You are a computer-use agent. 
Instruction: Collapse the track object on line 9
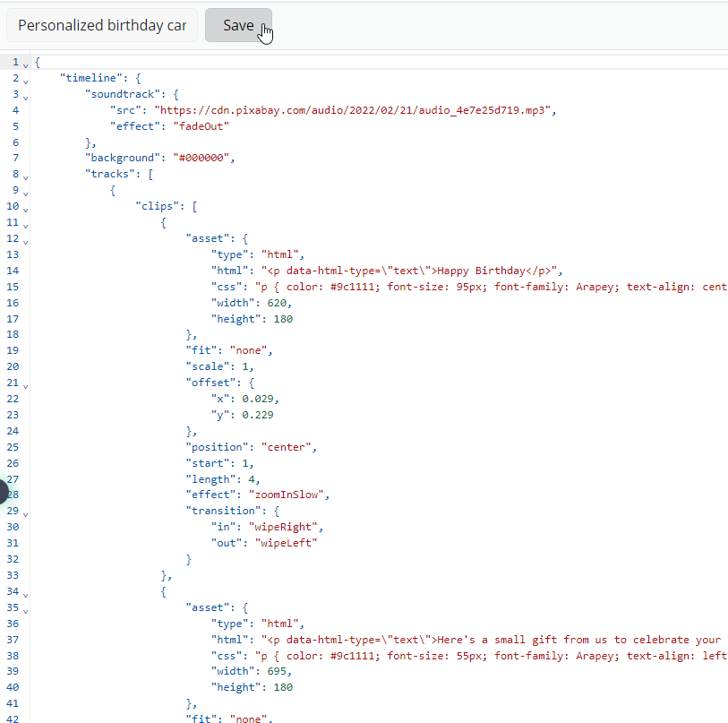26,194
